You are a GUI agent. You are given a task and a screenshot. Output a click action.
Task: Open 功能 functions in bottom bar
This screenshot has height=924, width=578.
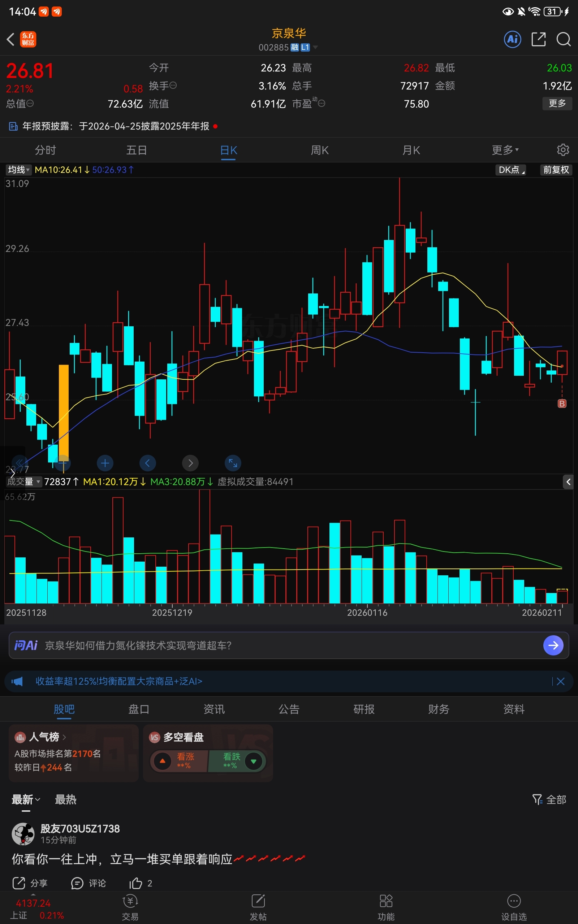click(386, 908)
